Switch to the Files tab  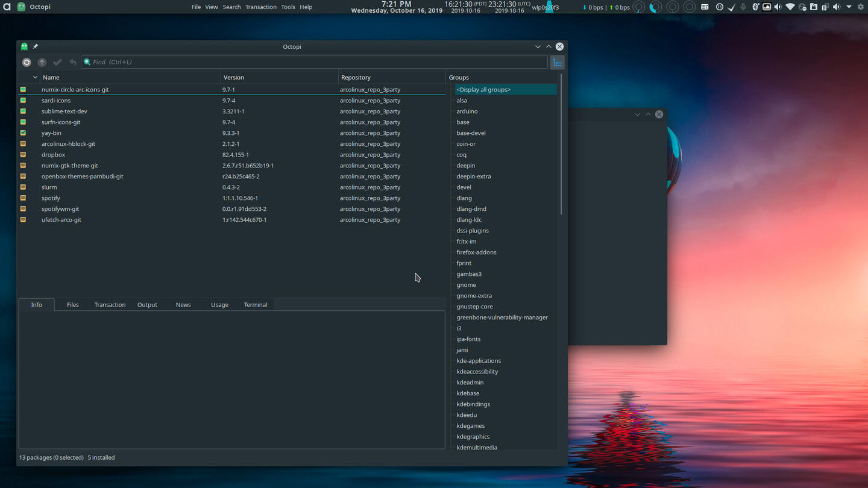pos(73,305)
